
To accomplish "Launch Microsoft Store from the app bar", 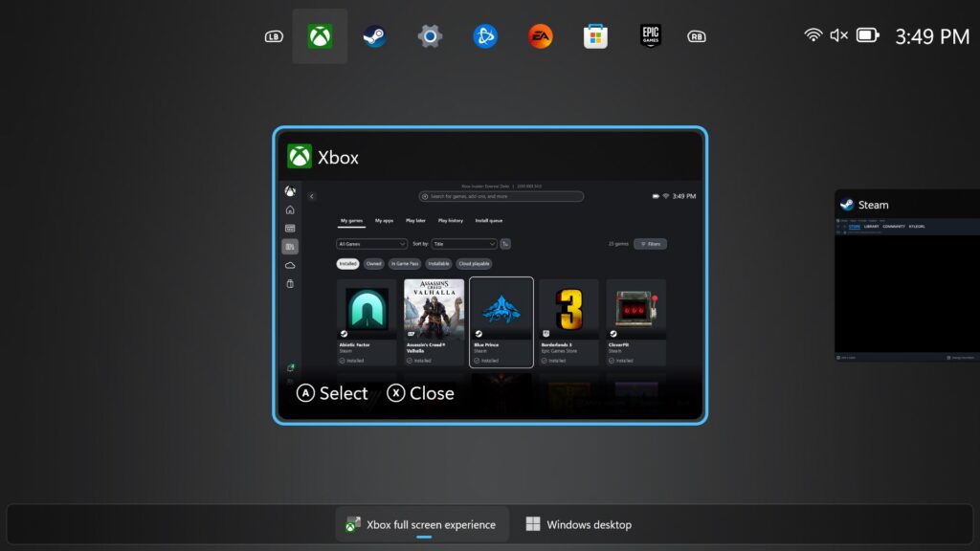I will (x=596, y=36).
